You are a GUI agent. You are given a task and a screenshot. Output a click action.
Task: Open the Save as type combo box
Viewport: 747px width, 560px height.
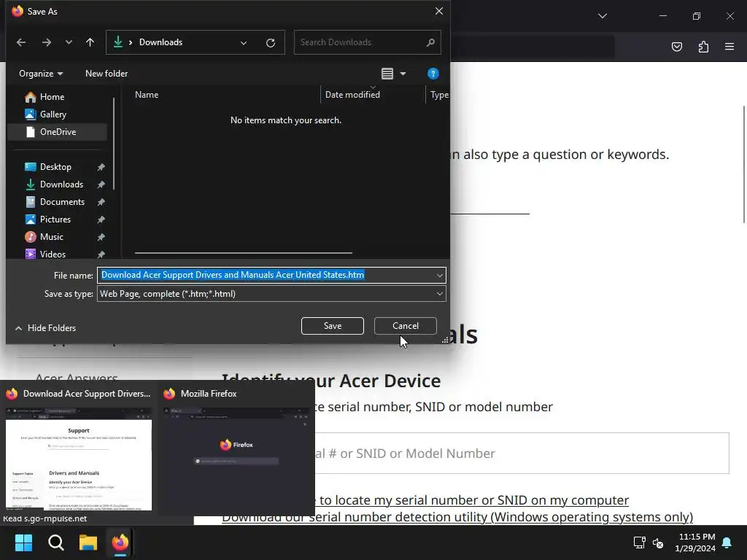point(271,294)
